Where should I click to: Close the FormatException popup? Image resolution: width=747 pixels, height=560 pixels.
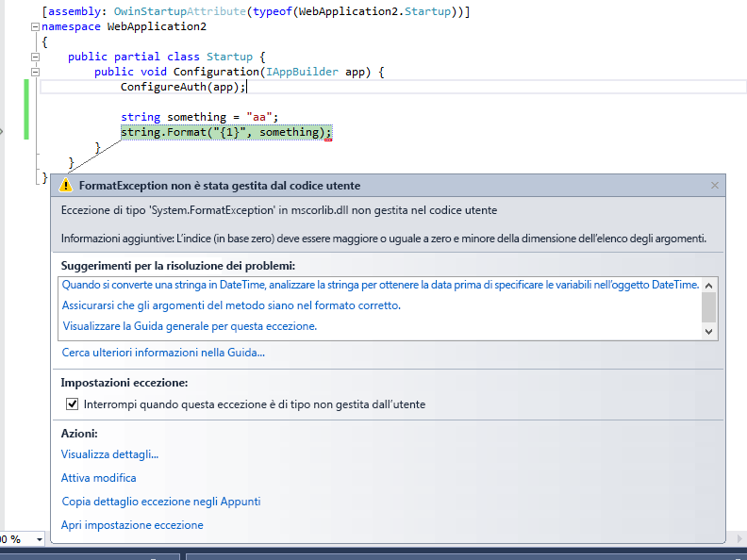click(x=715, y=186)
